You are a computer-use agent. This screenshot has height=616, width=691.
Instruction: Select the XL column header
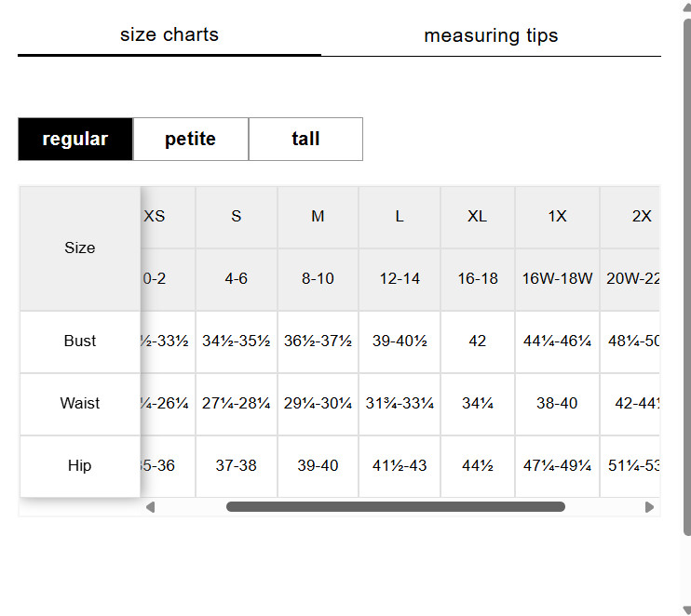coord(477,217)
